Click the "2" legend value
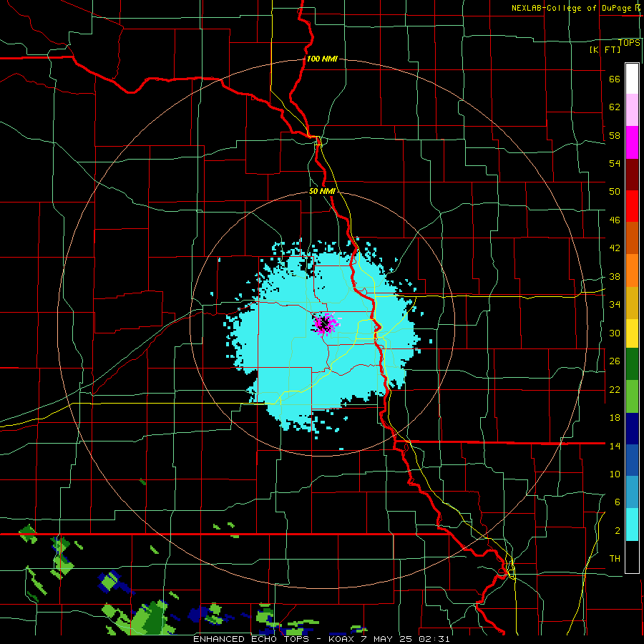Image resolution: width=644 pixels, height=644 pixels. click(618, 531)
